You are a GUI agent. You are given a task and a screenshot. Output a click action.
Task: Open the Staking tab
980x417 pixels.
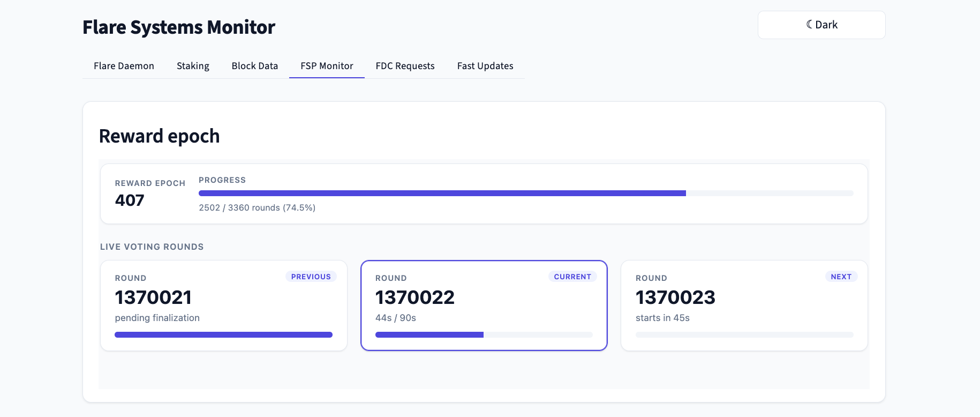[x=193, y=66]
